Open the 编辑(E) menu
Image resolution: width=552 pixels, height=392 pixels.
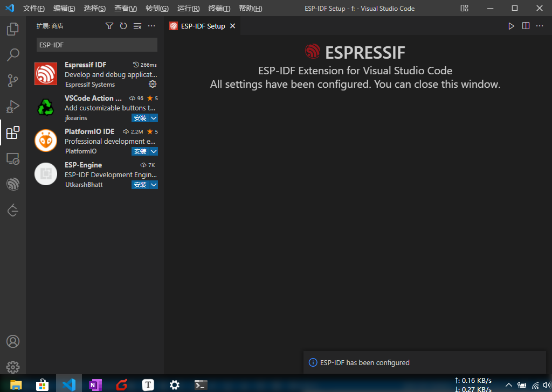pos(64,9)
